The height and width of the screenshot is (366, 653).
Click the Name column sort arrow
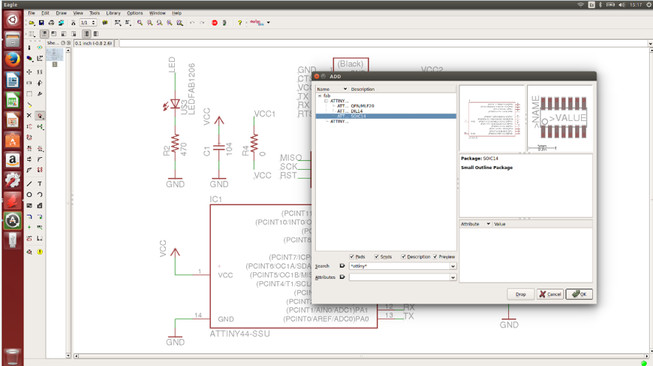(345, 89)
